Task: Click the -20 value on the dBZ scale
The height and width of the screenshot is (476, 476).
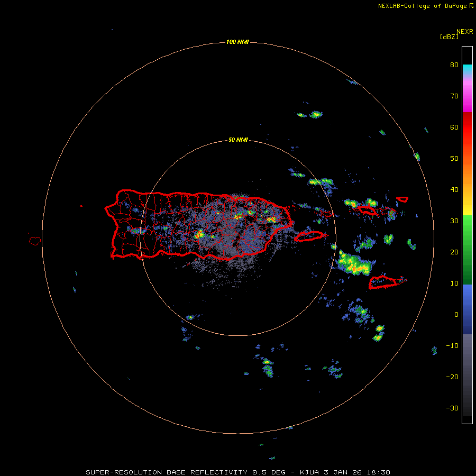Action: [452, 377]
